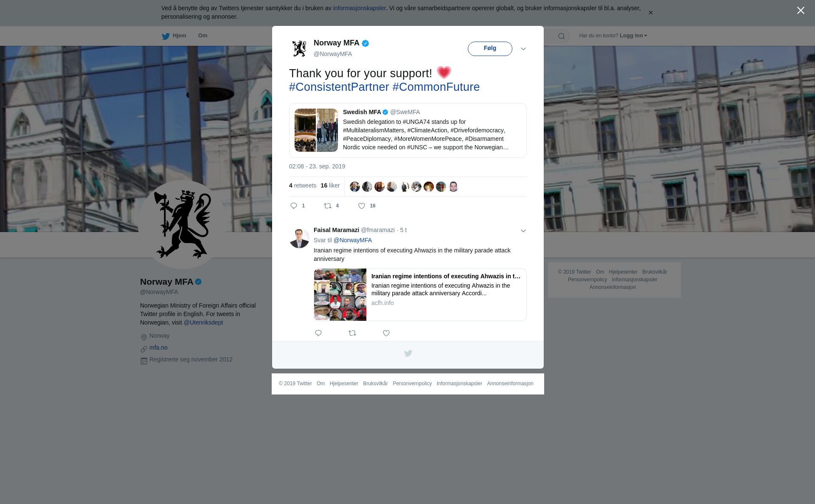The width and height of the screenshot is (815, 504).
Task: Click the #ConsistentPartner hashtag link
Action: pos(339,87)
